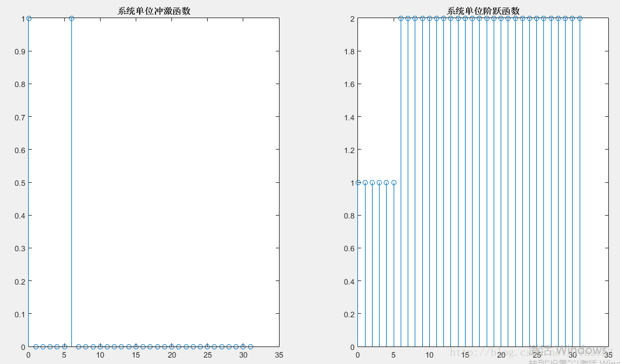The image size is (620, 364).
Task: Click the last zero-valued marker at n=31 in 冲激函数 plot
Action: (250, 347)
